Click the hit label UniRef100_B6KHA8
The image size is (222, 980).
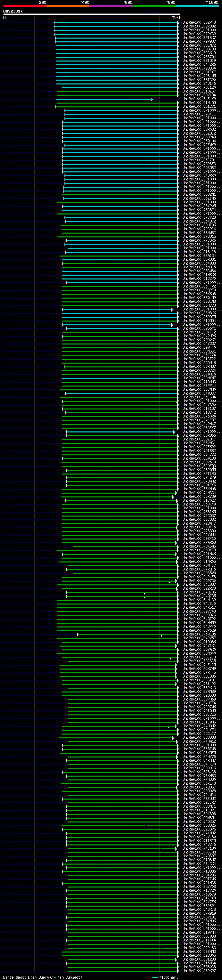pos(199,489)
